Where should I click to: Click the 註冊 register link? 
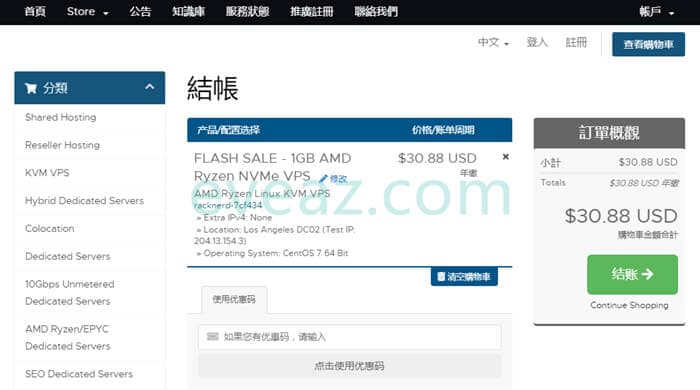click(x=576, y=42)
